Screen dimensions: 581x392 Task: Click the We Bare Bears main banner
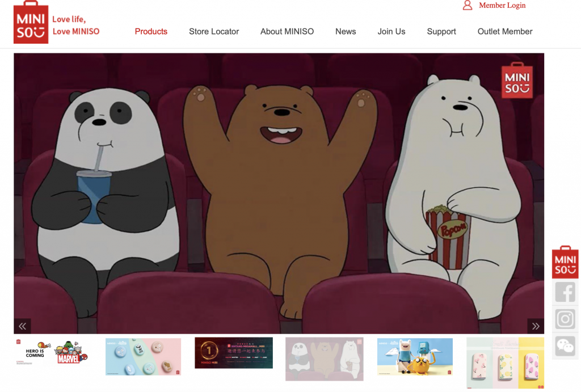tap(279, 193)
